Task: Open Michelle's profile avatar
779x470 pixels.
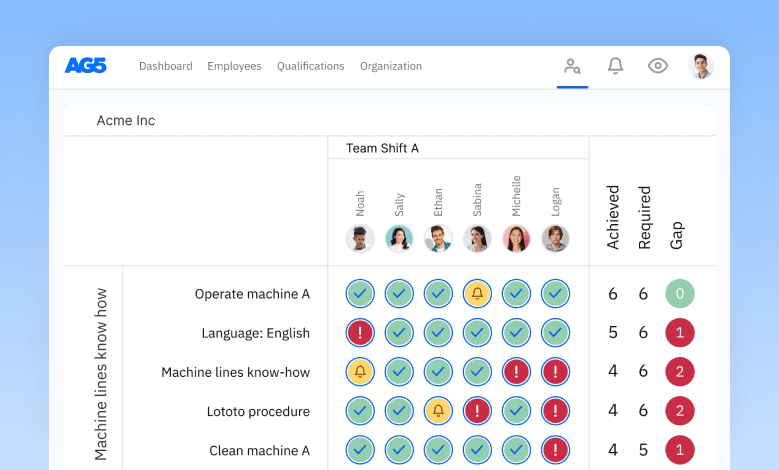Action: [516, 238]
